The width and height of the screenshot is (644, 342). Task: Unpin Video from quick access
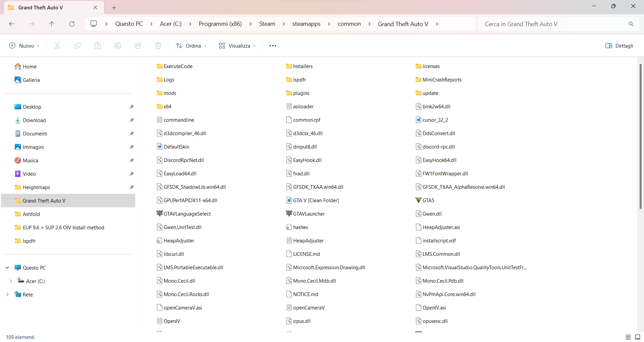(x=131, y=174)
